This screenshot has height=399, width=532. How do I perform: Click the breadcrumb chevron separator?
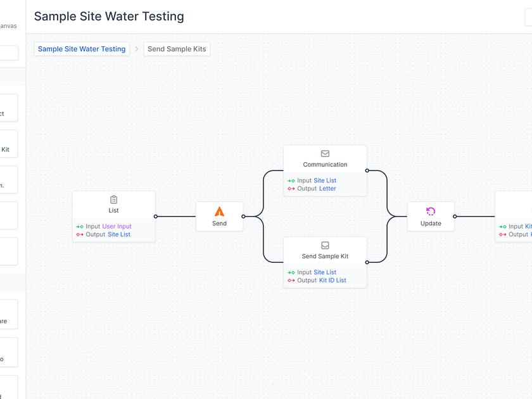coord(136,49)
